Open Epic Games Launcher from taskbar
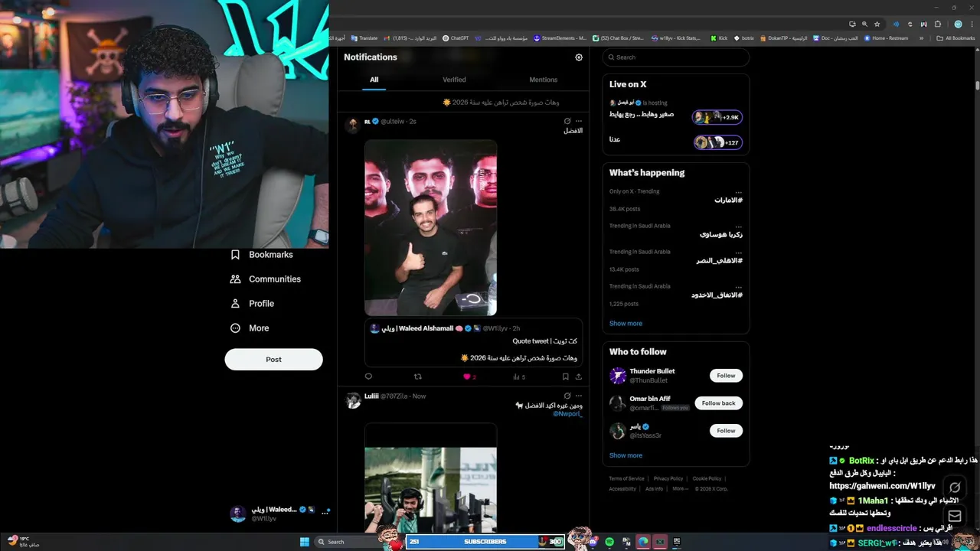 point(677,542)
